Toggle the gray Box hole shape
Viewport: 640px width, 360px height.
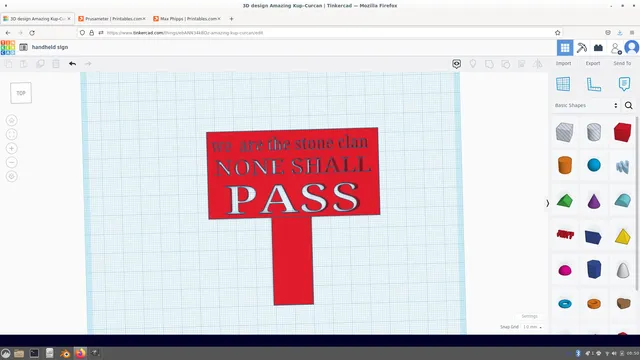565,132
